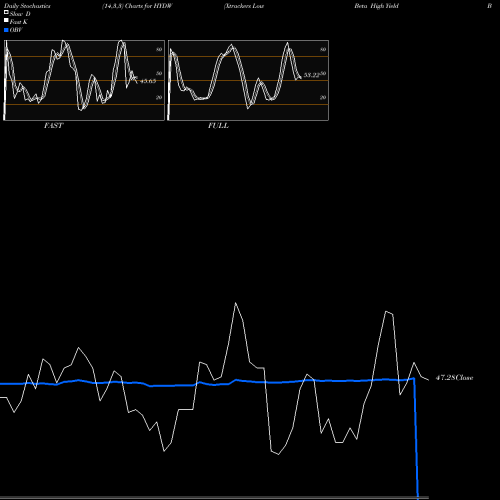This screenshot has height=500, width=500.
Task: Click the 20 axis label in FULL chart
Action: tap(323, 97)
